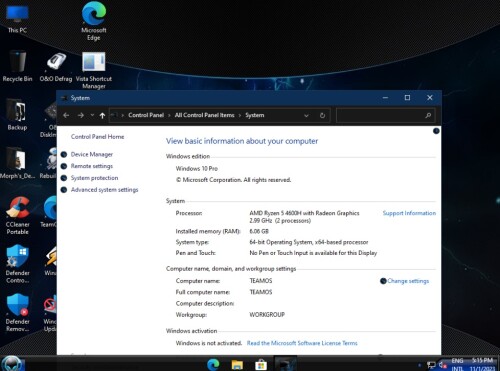Click AMD Ryzen 5 4600H processor text
This screenshot has height=371, width=500.
304,213
